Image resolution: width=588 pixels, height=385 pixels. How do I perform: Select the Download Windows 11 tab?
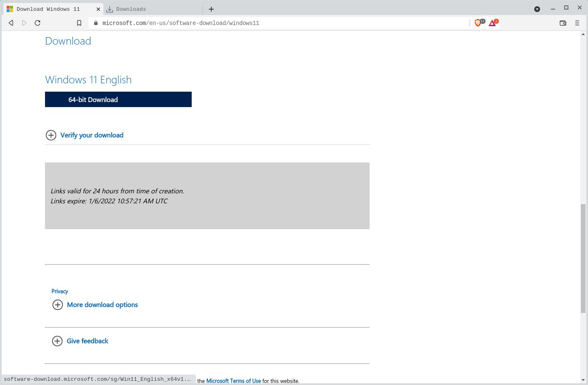coord(48,9)
